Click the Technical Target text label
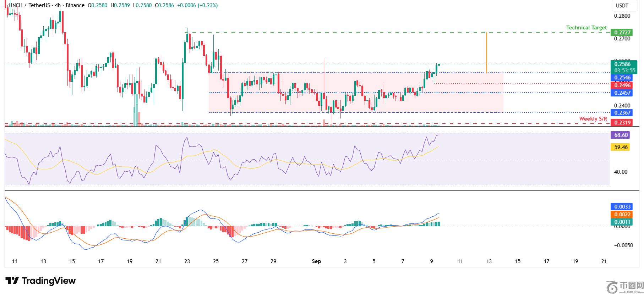644x294 pixels. tap(586, 28)
